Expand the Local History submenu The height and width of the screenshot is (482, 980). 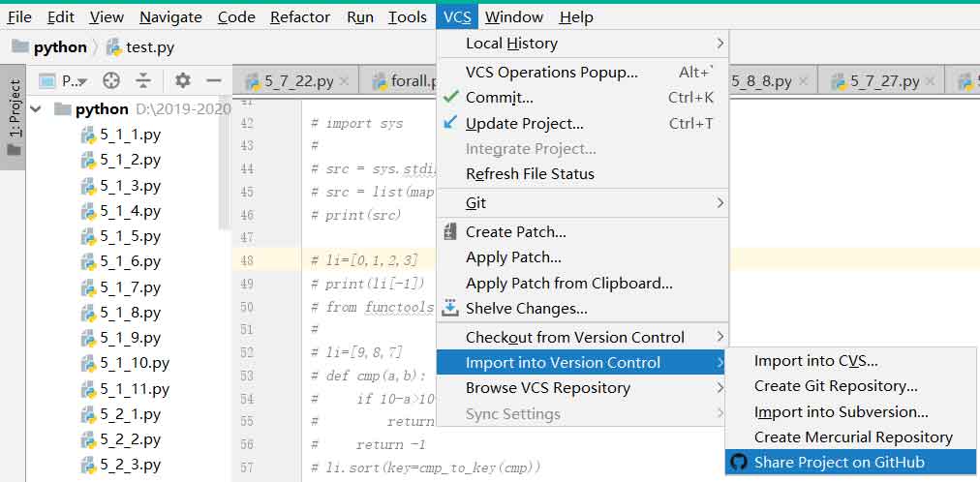(583, 44)
